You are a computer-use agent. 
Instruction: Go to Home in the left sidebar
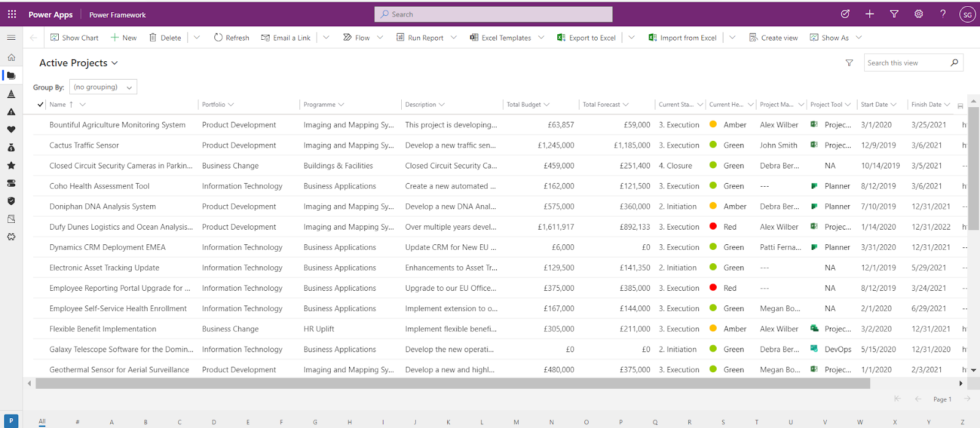pos(11,58)
